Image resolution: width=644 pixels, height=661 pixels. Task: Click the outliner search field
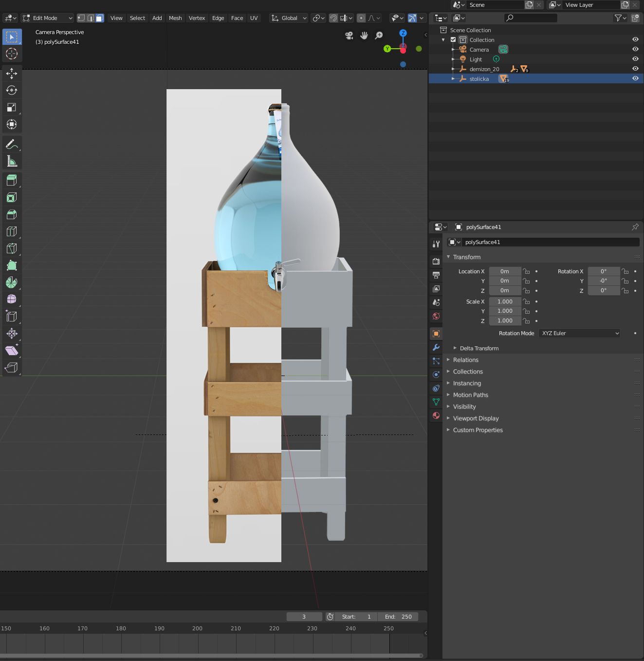pos(531,18)
